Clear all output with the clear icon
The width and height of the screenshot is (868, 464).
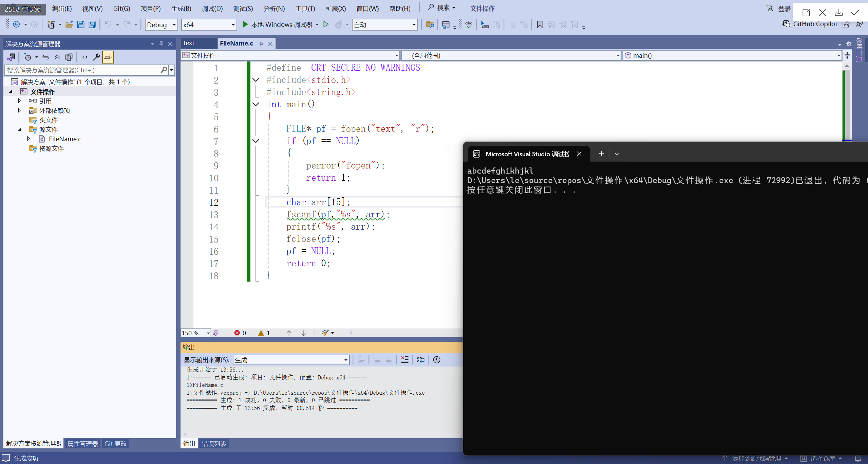click(404, 360)
